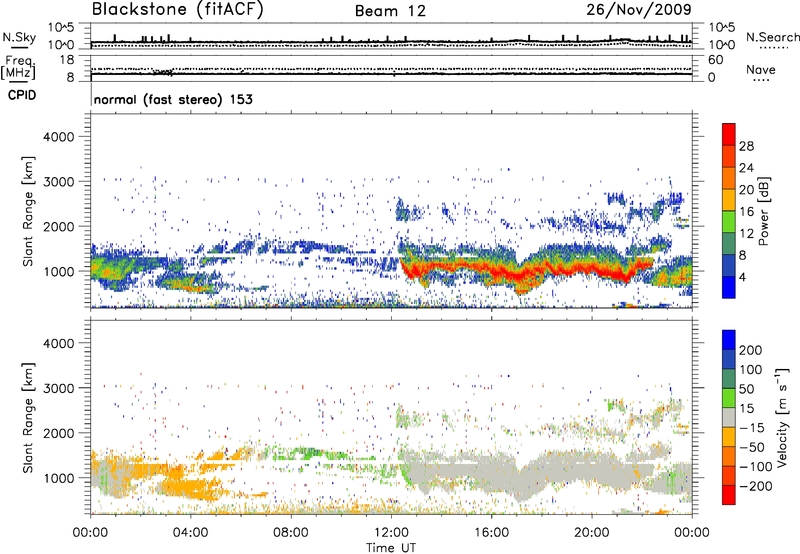Click the '60' Nave axis label
The width and height of the screenshot is (800, 554).
tap(715, 60)
